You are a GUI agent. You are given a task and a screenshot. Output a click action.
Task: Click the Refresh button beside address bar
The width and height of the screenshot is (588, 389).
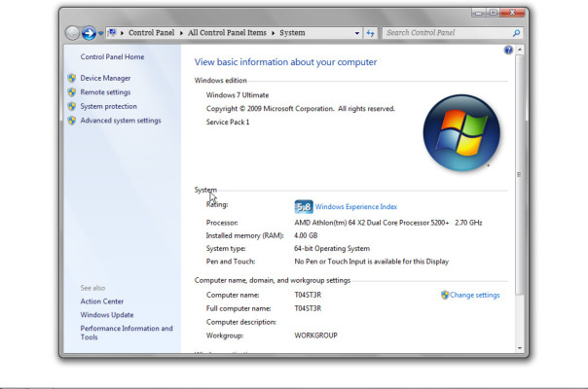tap(370, 33)
